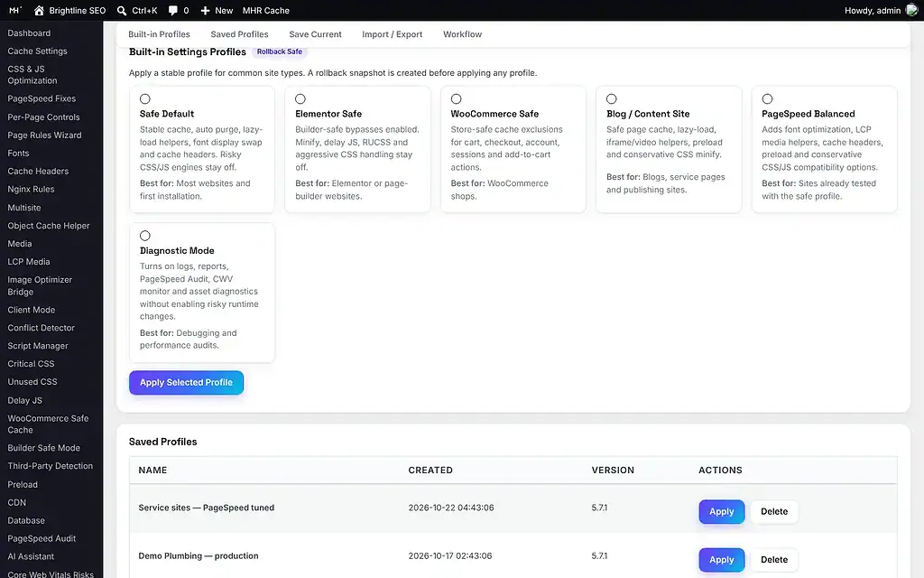
Task: Open Conflict Detector sidebar item
Action: (41, 328)
